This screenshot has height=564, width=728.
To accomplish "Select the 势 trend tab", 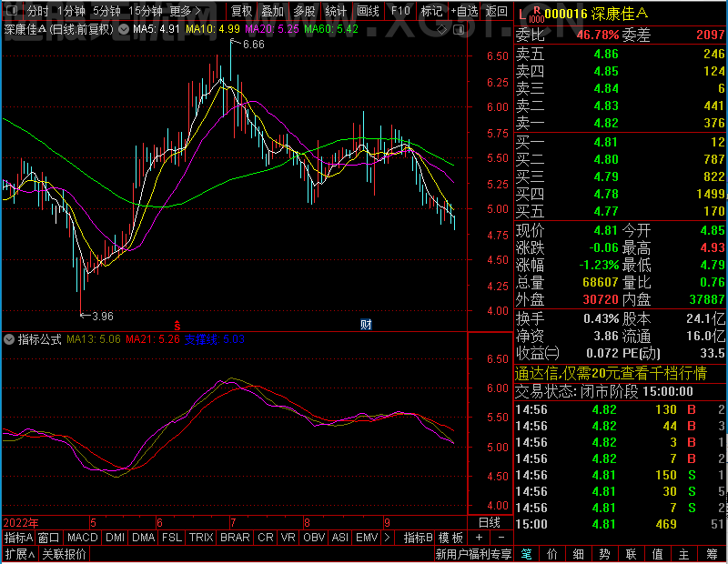I will point(604,554).
